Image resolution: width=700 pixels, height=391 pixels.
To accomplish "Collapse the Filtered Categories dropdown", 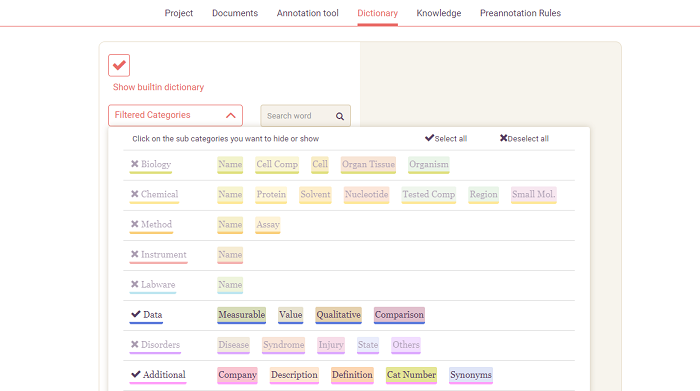I will click(x=175, y=115).
